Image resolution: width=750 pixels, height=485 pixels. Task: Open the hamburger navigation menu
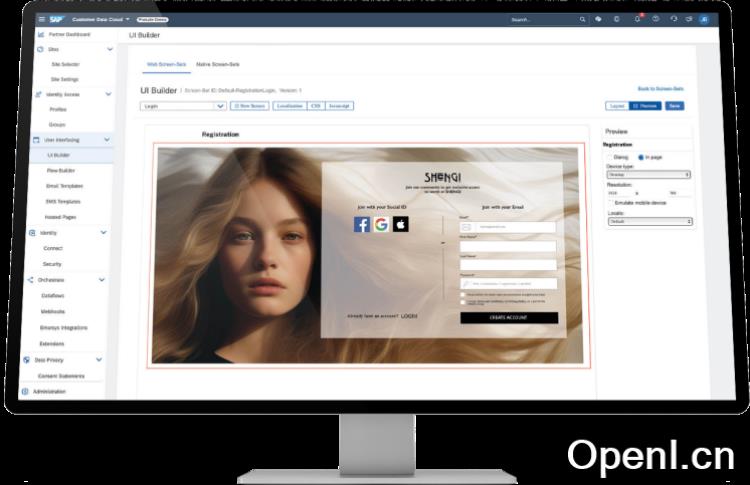(42, 20)
